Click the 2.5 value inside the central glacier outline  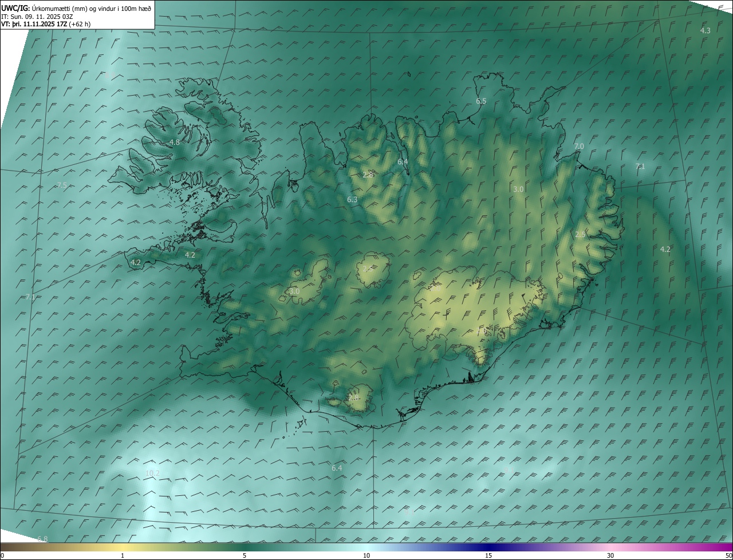(368, 268)
